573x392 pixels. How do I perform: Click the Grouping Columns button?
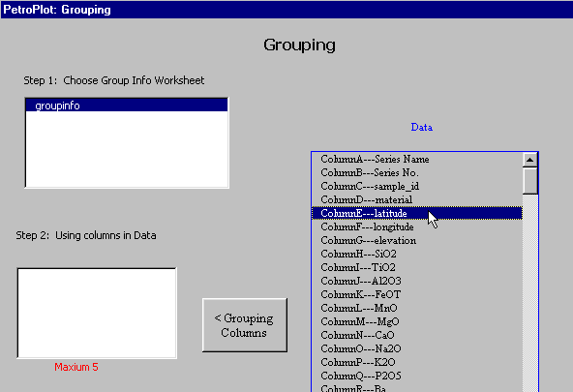(x=245, y=325)
